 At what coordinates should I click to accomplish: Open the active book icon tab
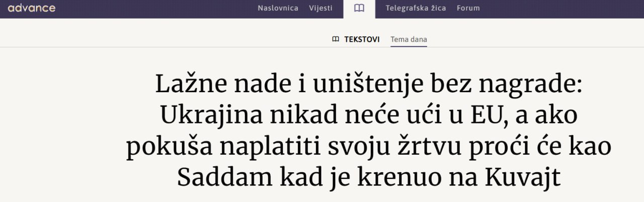359,8
